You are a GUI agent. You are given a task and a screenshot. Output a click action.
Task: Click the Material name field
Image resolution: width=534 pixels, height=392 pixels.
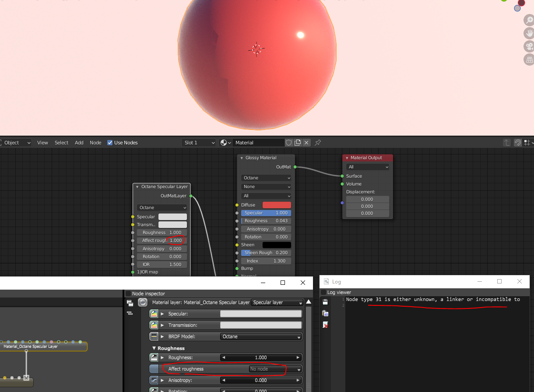[x=259, y=143]
